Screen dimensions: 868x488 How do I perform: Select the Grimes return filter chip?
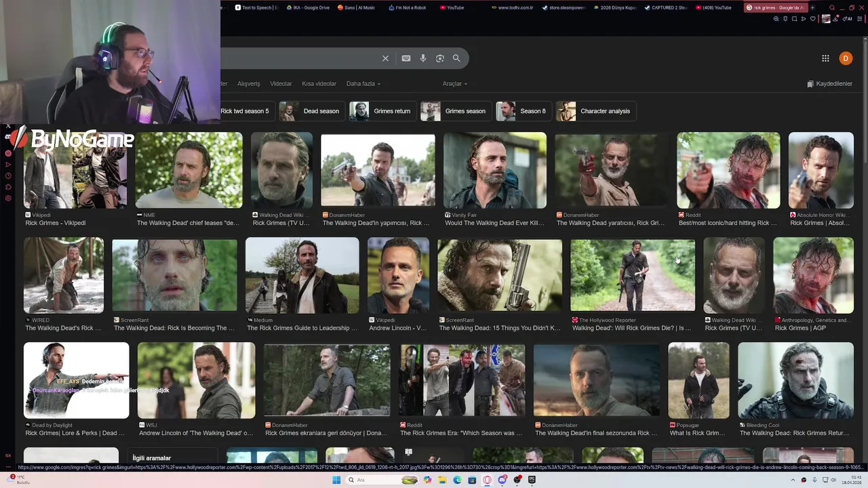point(382,111)
